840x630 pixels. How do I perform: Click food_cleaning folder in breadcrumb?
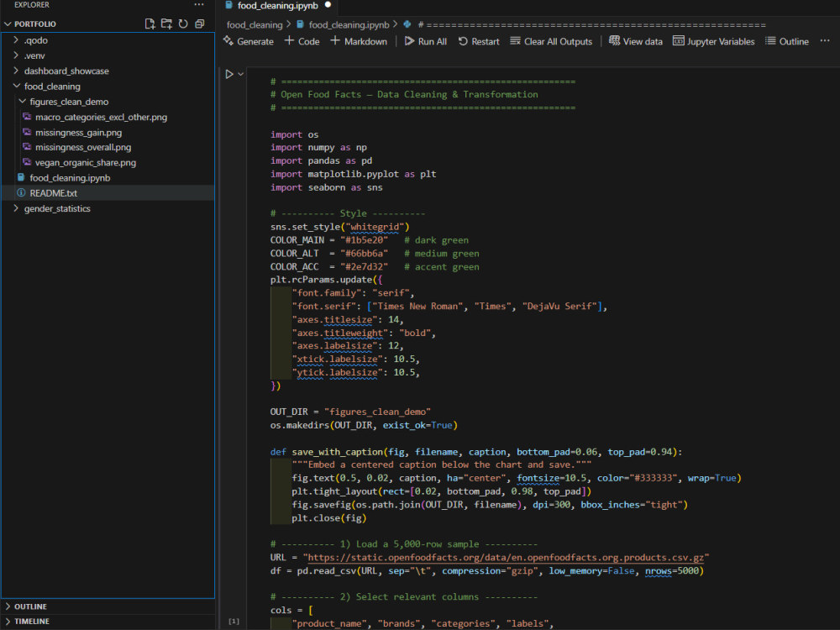pyautogui.click(x=254, y=24)
